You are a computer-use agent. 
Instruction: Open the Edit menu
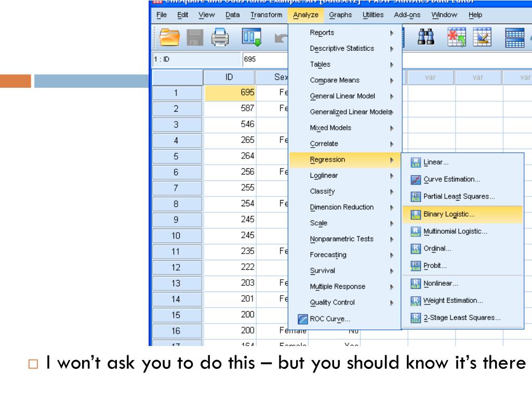click(182, 15)
